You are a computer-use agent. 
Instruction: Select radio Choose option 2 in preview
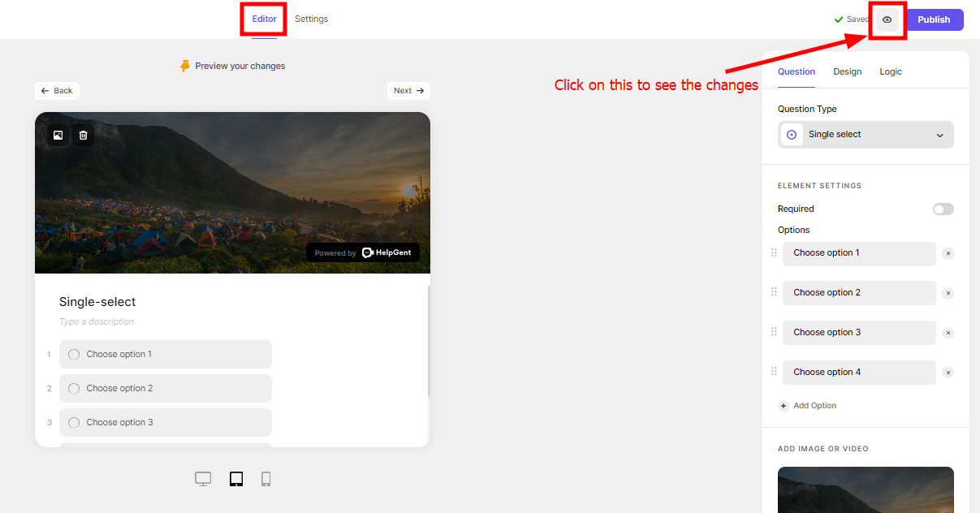(x=74, y=389)
